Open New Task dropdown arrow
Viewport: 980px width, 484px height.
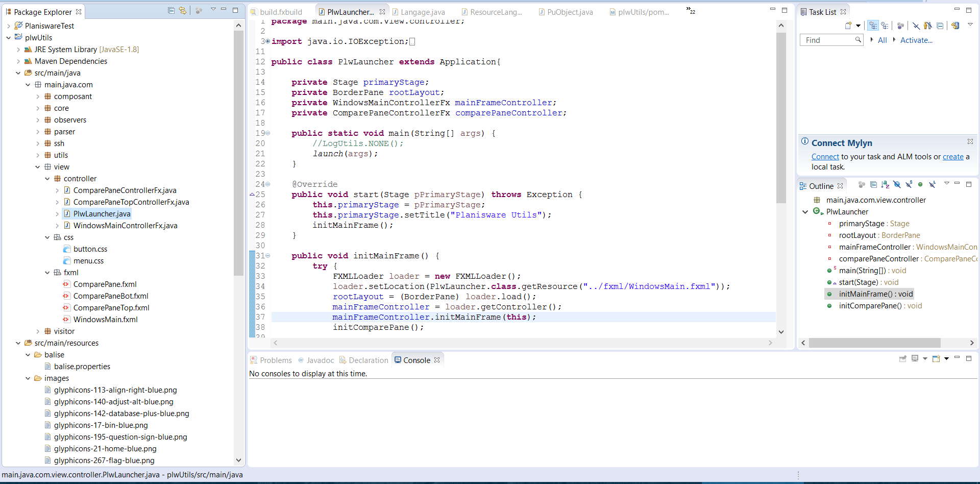pos(858,26)
